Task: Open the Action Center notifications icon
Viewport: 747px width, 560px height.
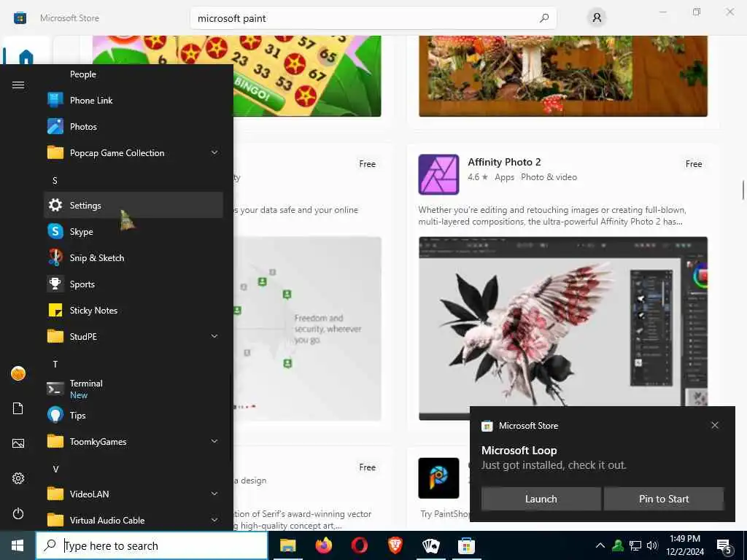Action: 724,546
